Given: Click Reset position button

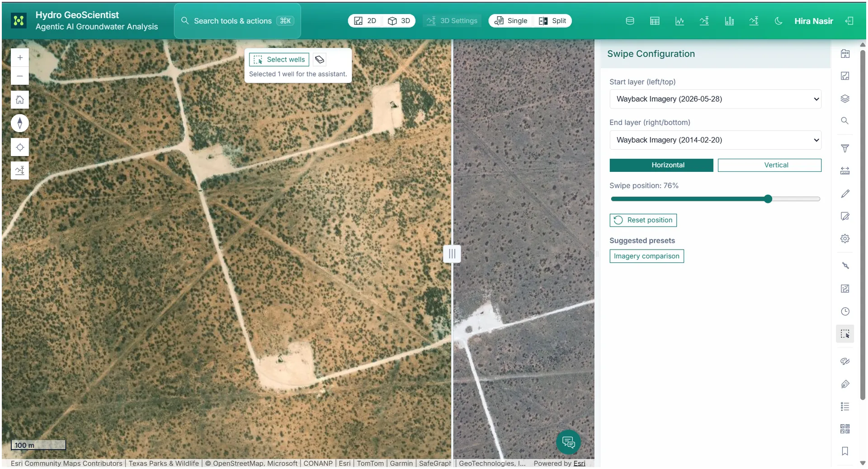Looking at the screenshot, I should pyautogui.click(x=643, y=220).
